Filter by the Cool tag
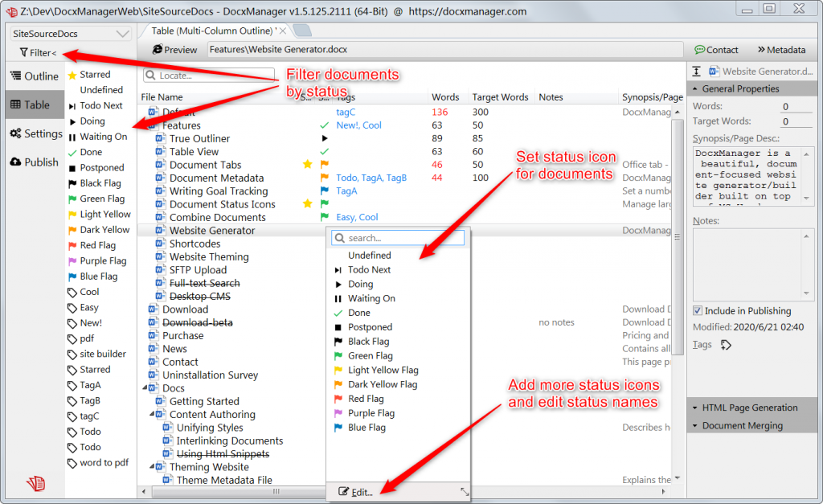This screenshot has height=504, width=823. coord(84,292)
